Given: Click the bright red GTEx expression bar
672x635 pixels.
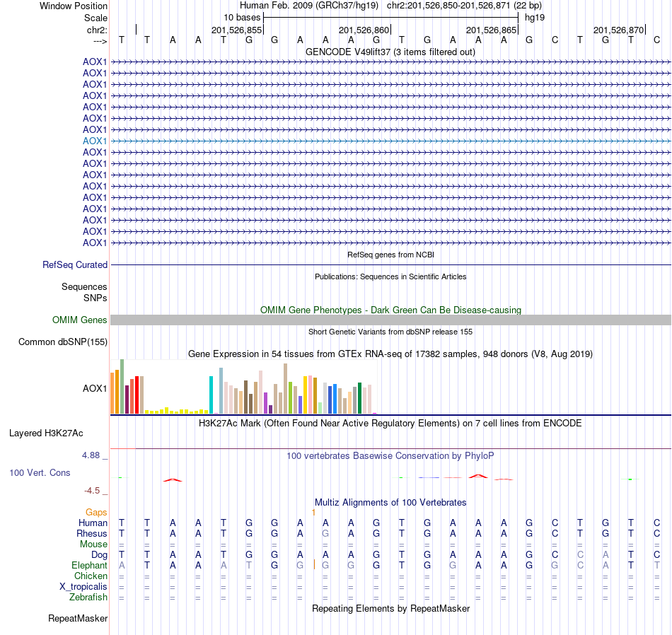Looking at the screenshot, I should pyautogui.click(x=137, y=395).
